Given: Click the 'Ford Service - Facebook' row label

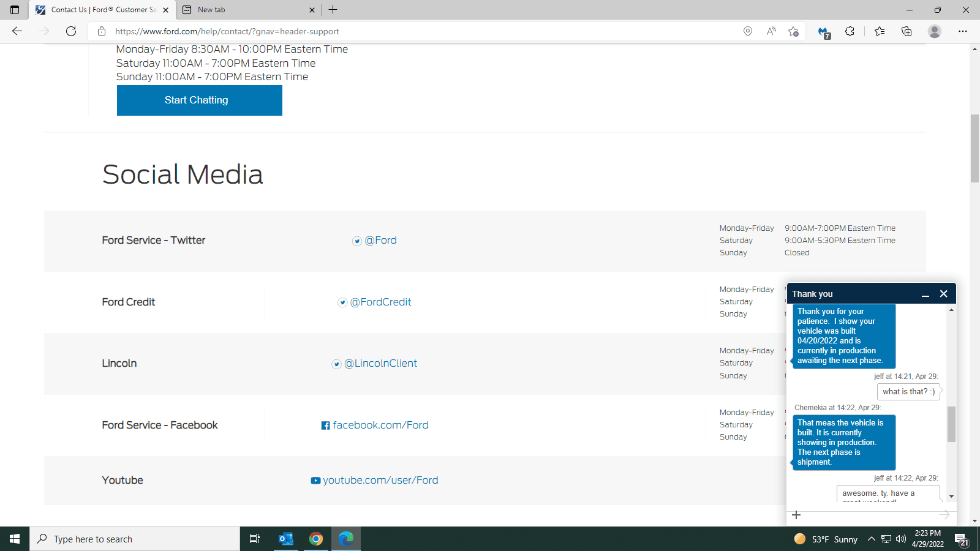Looking at the screenshot, I should (x=160, y=425).
